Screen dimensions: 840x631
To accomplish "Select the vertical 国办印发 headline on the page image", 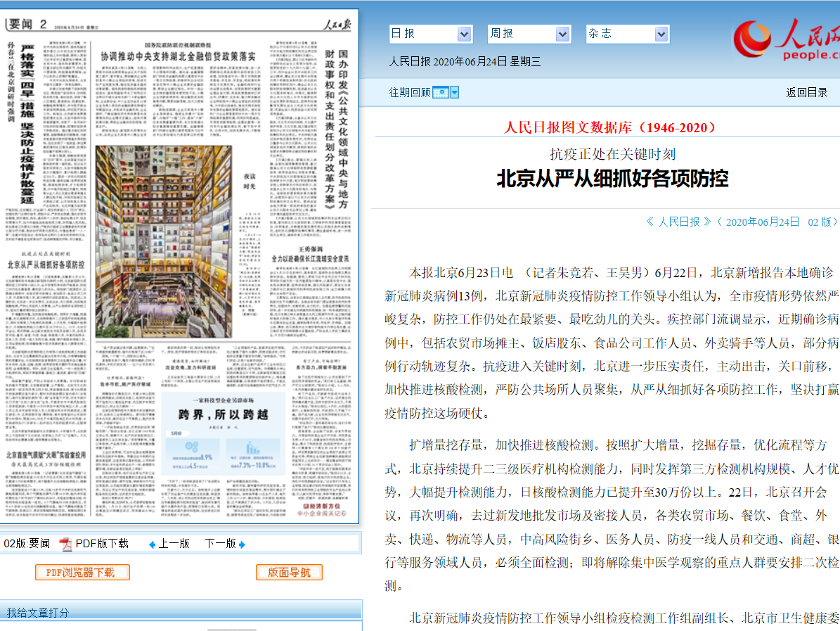I will pyautogui.click(x=337, y=129).
